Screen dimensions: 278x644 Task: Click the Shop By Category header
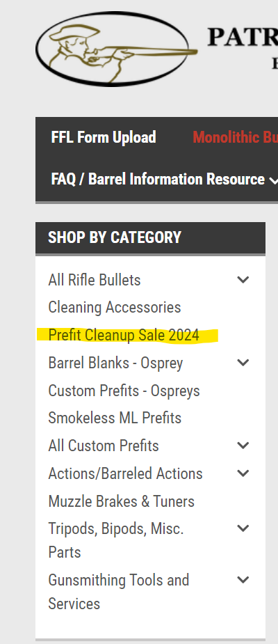(115, 237)
